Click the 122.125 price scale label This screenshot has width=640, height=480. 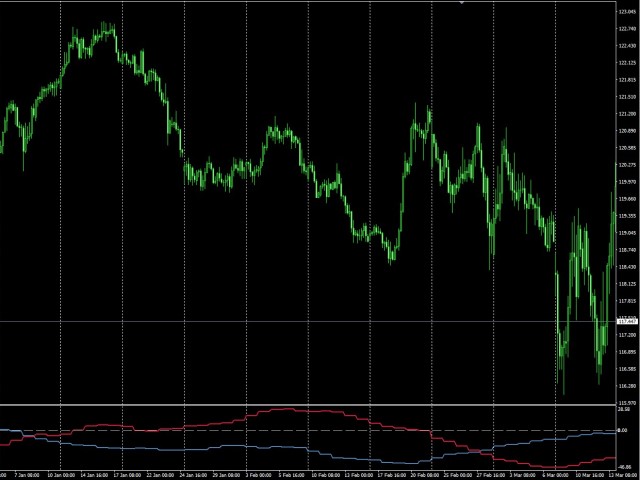tap(629, 63)
